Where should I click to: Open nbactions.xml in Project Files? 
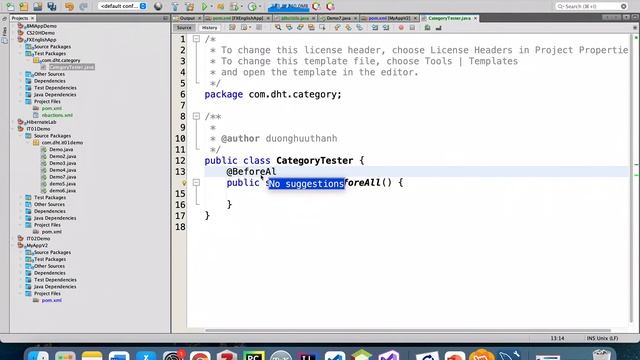pyautogui.click(x=57, y=115)
